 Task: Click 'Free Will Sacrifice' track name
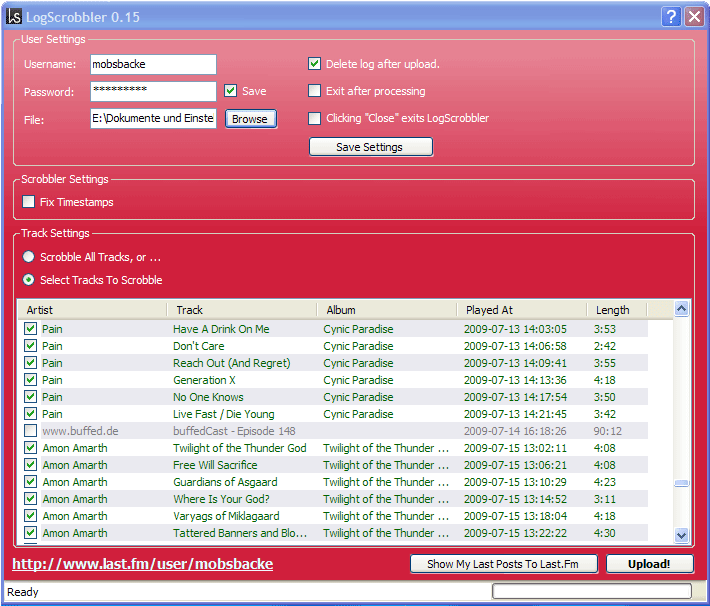(x=215, y=465)
